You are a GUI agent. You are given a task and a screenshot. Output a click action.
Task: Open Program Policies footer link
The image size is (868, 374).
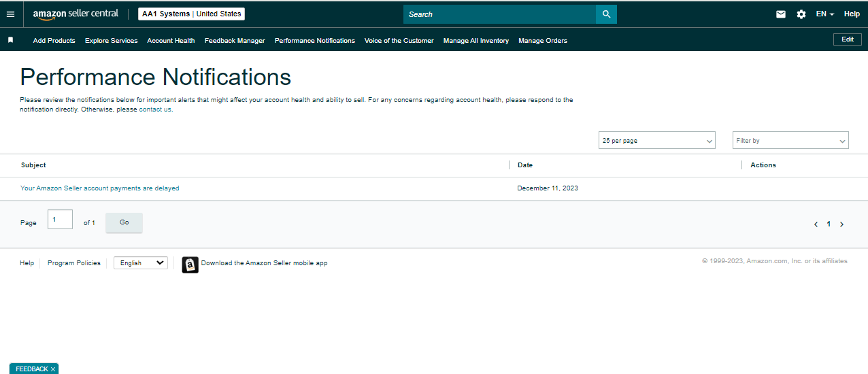coord(74,263)
